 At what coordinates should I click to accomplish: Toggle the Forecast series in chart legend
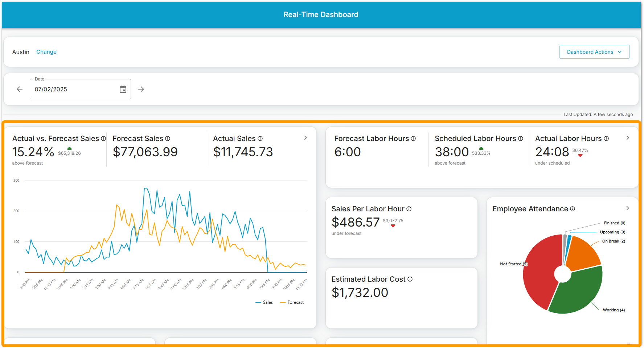point(292,302)
